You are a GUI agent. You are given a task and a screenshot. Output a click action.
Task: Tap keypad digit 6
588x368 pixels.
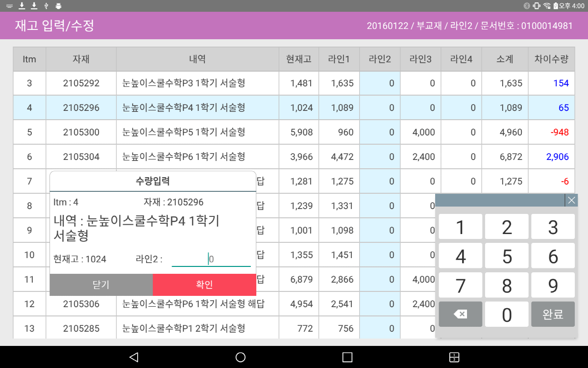pyautogui.click(x=553, y=256)
